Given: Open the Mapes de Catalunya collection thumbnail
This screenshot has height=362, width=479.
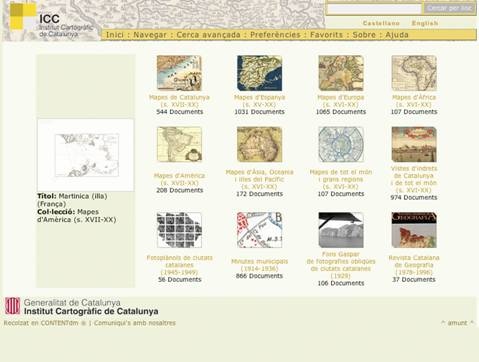Looking at the screenshot, I should [x=179, y=73].
